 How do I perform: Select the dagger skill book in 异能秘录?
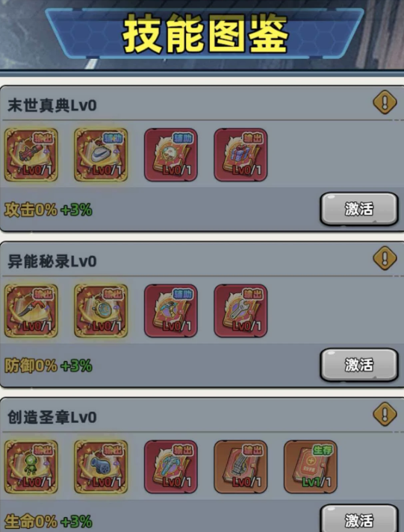pyautogui.click(x=31, y=311)
